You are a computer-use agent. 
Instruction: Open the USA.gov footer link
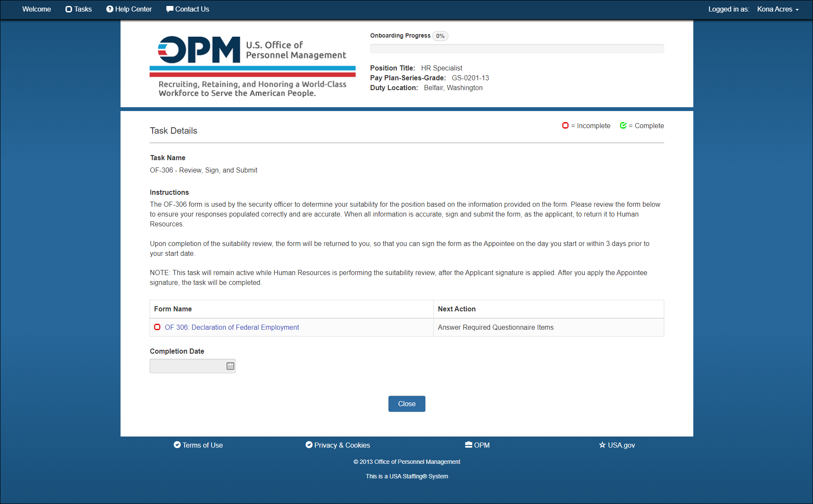617,445
